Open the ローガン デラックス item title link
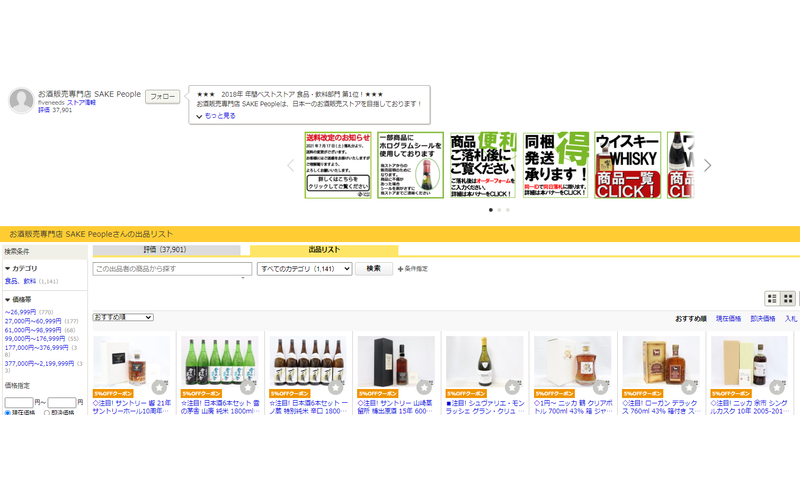Screen dimensions: 800x500 point(660,407)
